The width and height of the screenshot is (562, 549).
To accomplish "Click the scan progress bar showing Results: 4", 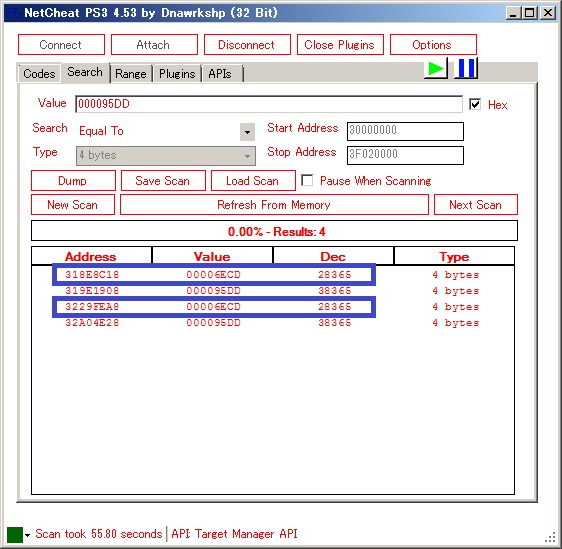I will click(x=274, y=231).
